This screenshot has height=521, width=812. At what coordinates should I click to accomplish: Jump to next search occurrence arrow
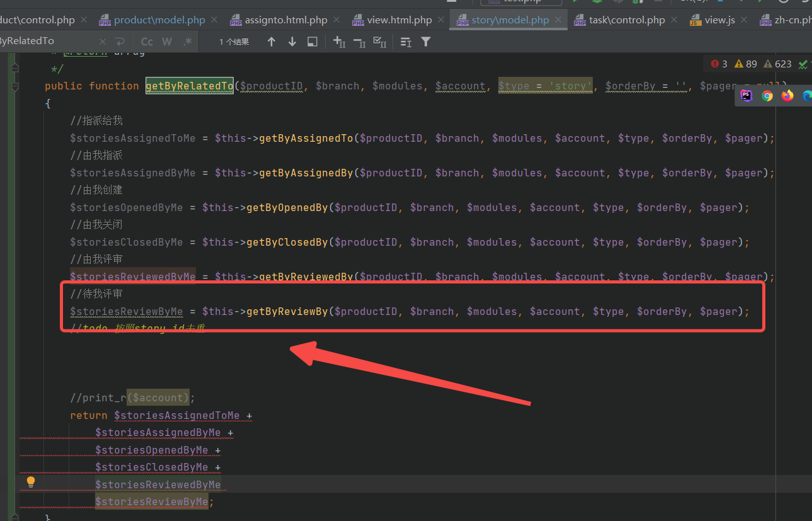(x=292, y=42)
